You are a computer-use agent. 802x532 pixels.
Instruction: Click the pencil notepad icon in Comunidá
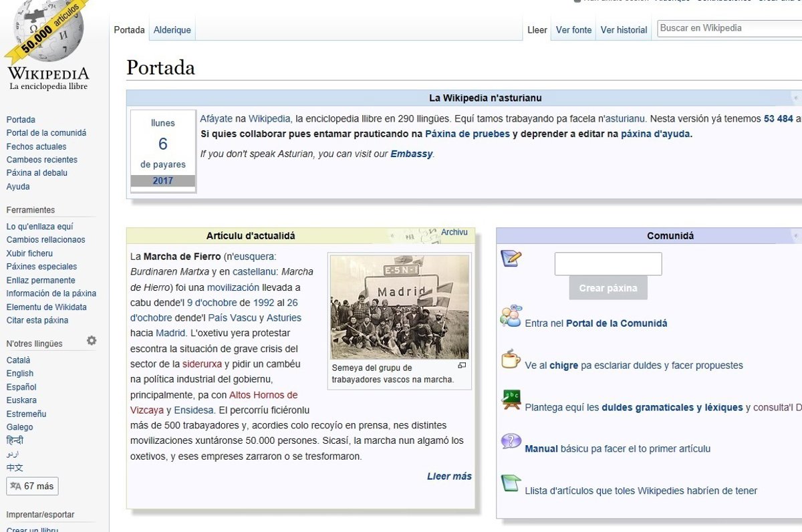(511, 259)
